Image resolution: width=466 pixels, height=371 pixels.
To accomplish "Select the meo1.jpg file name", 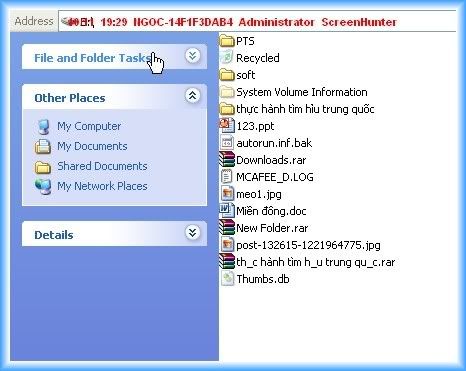I will pos(259,194).
